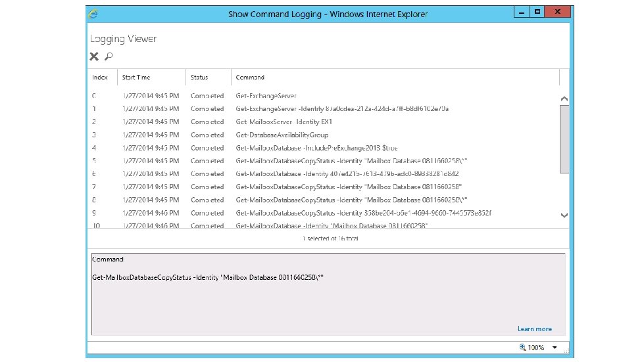Viewport: 644px width, 362px height.
Task: Select row 10 Get-MailboxDatabase command
Action: (324, 225)
